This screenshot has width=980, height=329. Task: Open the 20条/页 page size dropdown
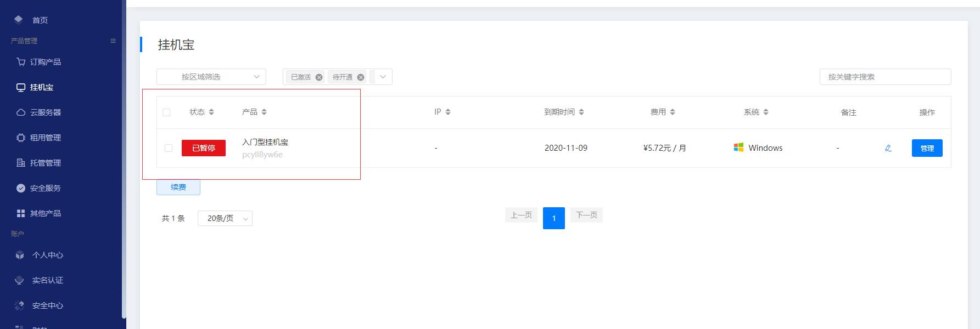(x=225, y=218)
